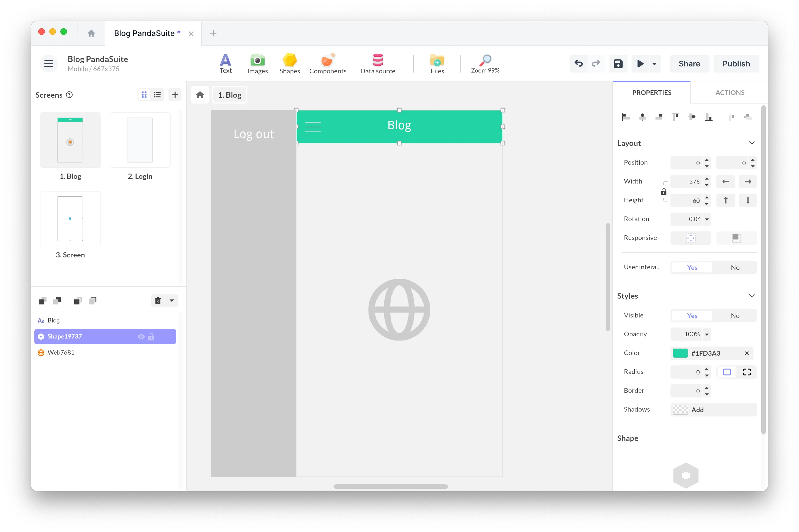Open the Files panel
The image size is (799, 532).
click(437, 63)
